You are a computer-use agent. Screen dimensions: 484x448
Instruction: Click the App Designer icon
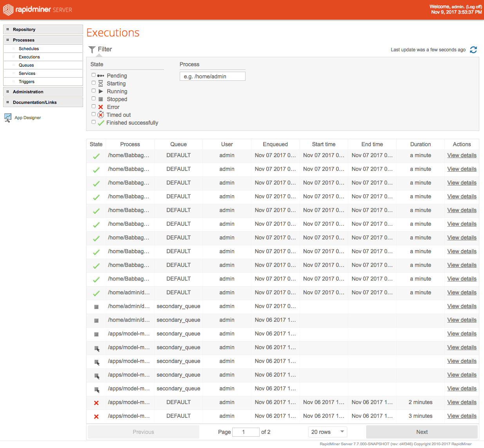pyautogui.click(x=8, y=118)
